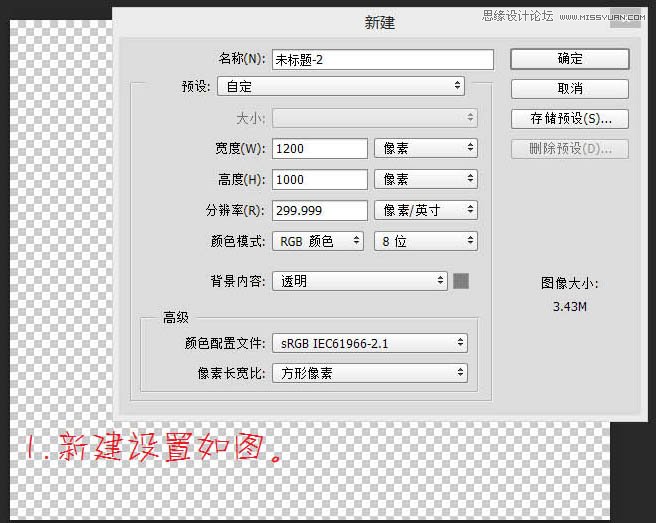Open the bit depth dropdown showing 8 位
This screenshot has height=523, width=656.
click(x=425, y=241)
